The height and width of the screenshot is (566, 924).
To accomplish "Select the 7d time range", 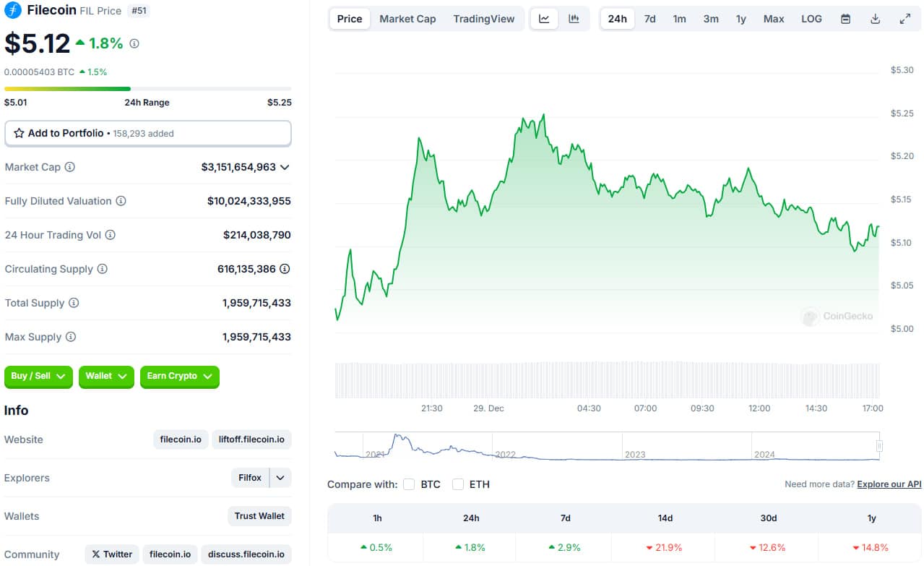I will (649, 19).
